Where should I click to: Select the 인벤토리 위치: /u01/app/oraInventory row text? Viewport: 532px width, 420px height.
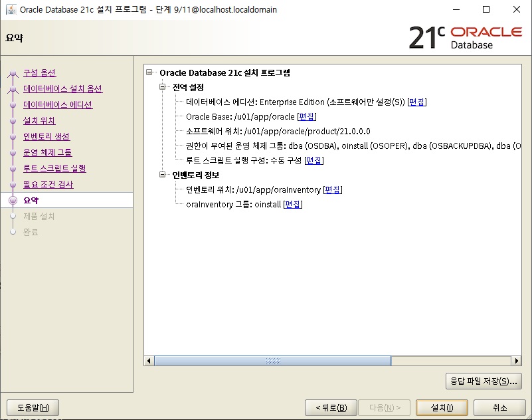point(254,189)
